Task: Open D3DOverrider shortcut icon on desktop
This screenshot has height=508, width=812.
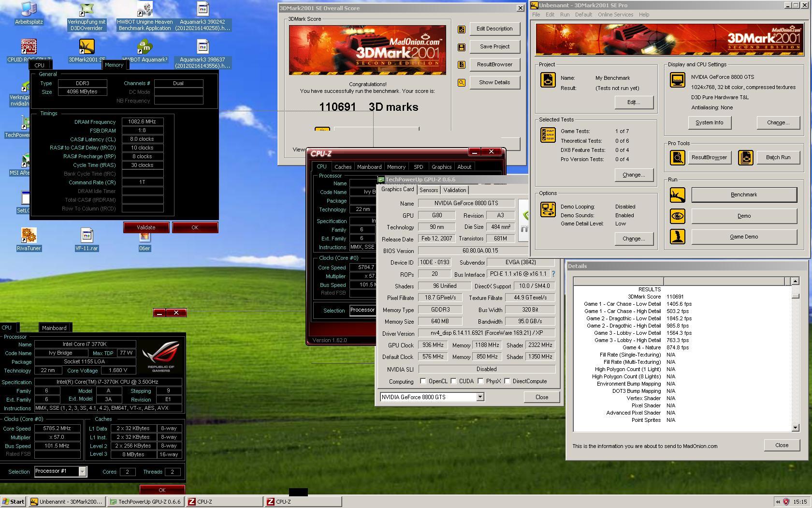Action: (87, 9)
